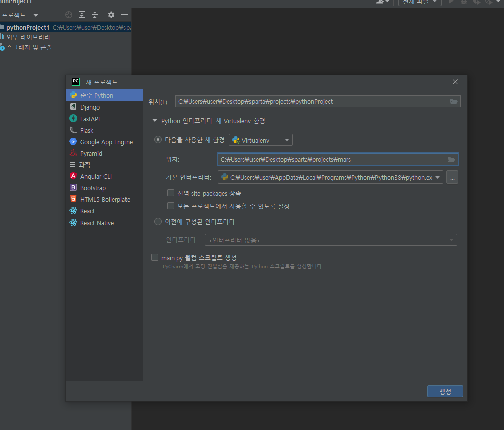Viewport: 504px width, 430px height.
Task: Enable 전역 site-packages 상속 checkbox
Action: (171, 193)
